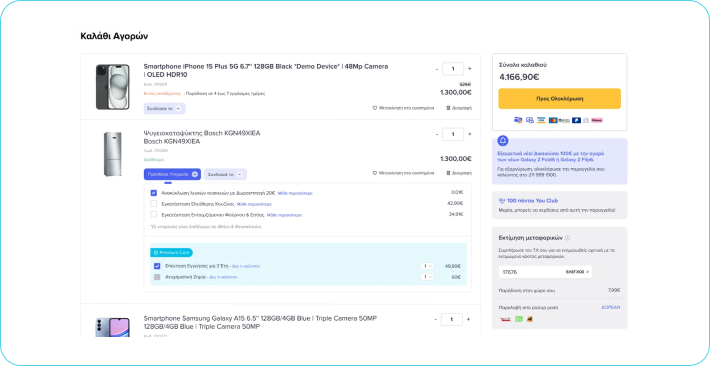Viewport: 710px width, 366px height.
Task: Open the Samsung Galaxy A15 product thumbnail
Action: pyautogui.click(x=112, y=327)
